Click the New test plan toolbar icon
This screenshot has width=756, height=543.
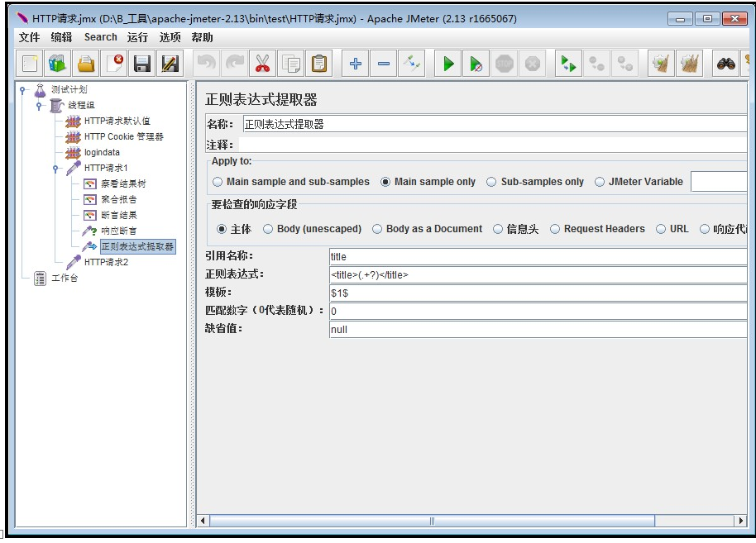(x=30, y=64)
